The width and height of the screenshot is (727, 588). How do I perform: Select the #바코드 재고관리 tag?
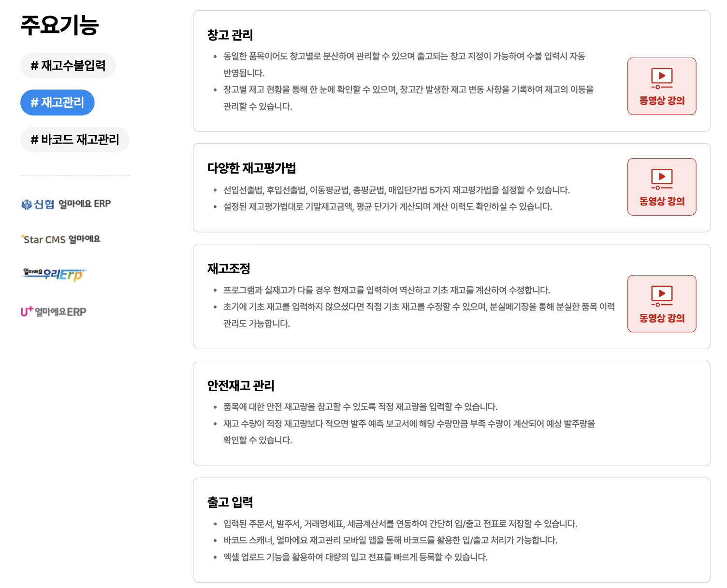point(75,139)
